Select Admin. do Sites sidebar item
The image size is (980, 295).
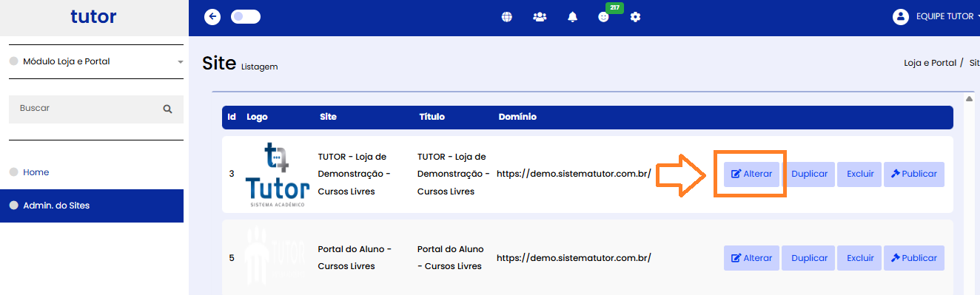click(92, 206)
